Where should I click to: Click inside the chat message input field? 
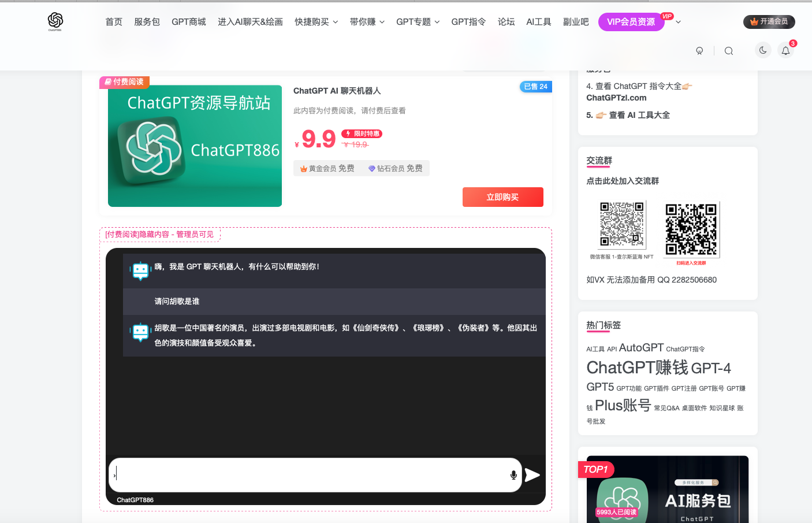312,474
